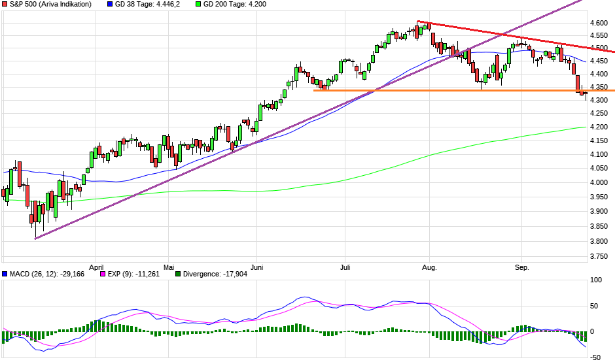615x364 pixels.
Task: Click the MACD axis value -50
Action: pos(595,357)
